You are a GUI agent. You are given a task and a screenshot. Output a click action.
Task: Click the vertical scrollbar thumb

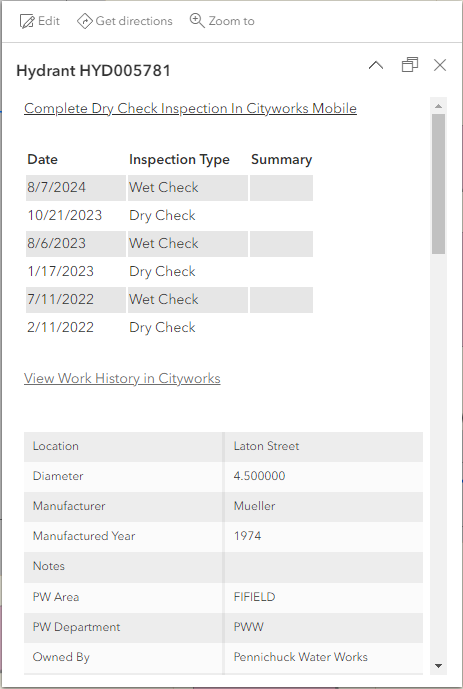438,184
